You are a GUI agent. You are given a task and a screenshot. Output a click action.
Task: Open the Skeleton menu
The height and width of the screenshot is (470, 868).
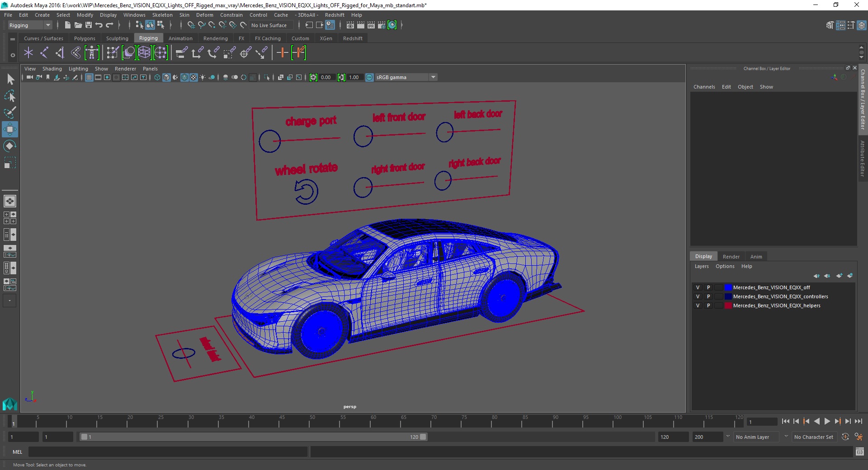(x=162, y=15)
